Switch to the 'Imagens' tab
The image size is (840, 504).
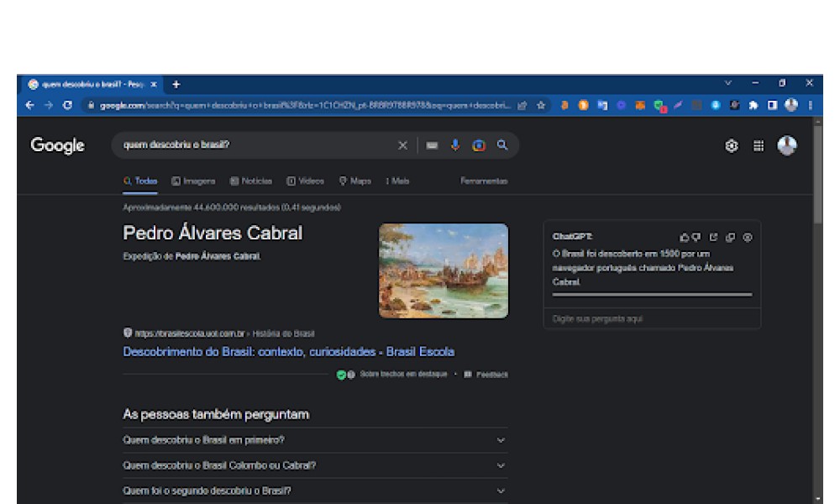coord(193,181)
